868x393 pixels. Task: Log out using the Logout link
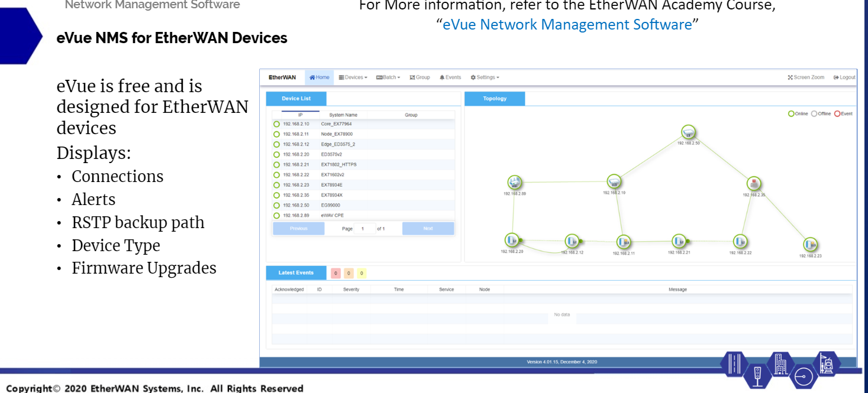click(x=844, y=77)
